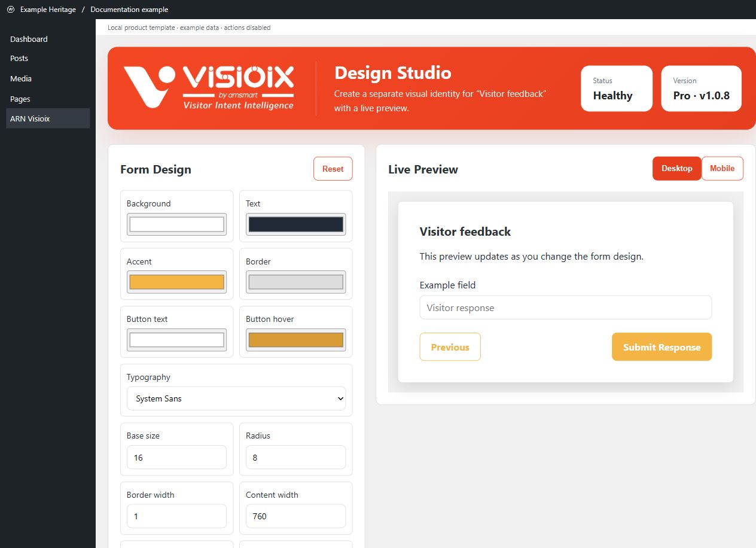Open ARN Visioix in the sidebar
The height and width of the screenshot is (548, 756).
[48, 118]
